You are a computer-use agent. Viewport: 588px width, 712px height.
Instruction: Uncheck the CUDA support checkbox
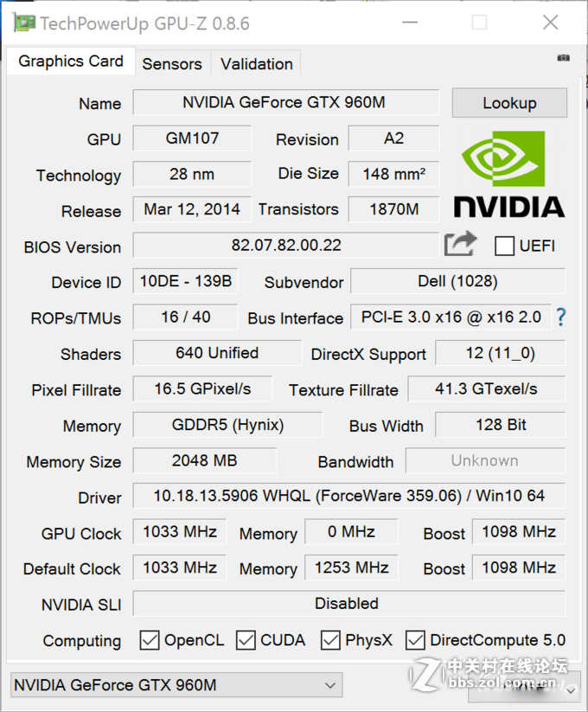(245, 640)
